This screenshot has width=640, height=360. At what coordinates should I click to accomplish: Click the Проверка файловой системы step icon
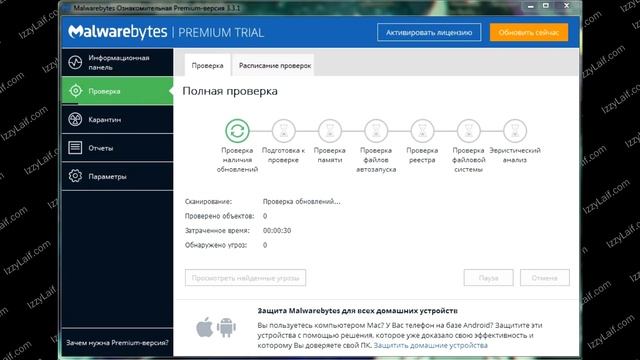tap(469, 131)
